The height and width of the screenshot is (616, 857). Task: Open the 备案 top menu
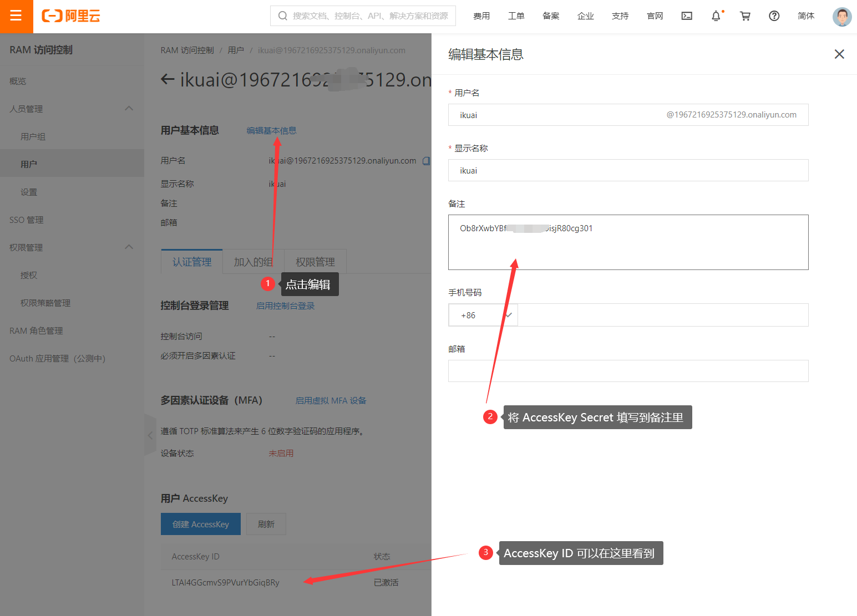(x=551, y=16)
